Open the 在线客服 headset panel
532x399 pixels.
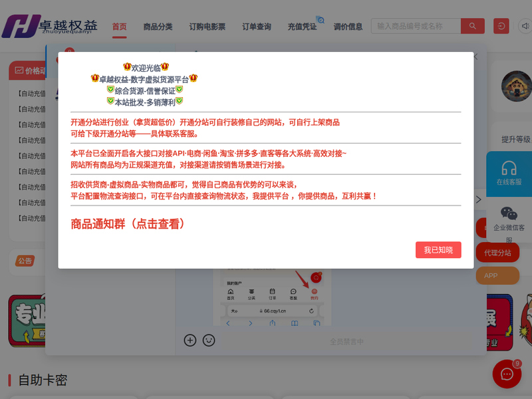(509, 174)
